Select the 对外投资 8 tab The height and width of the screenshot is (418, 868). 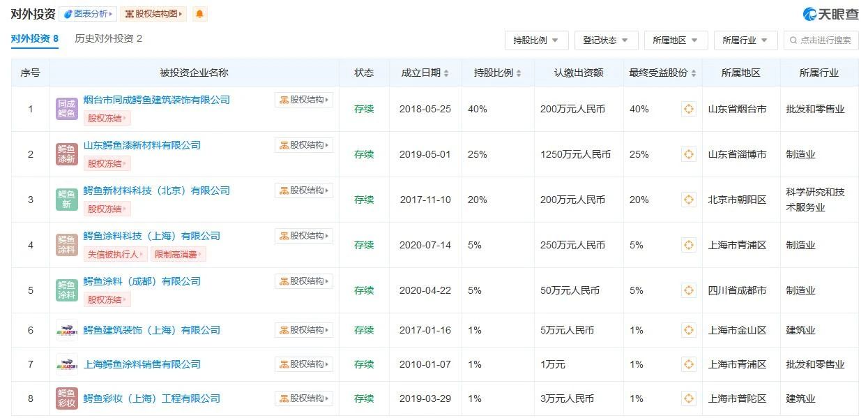[34, 39]
